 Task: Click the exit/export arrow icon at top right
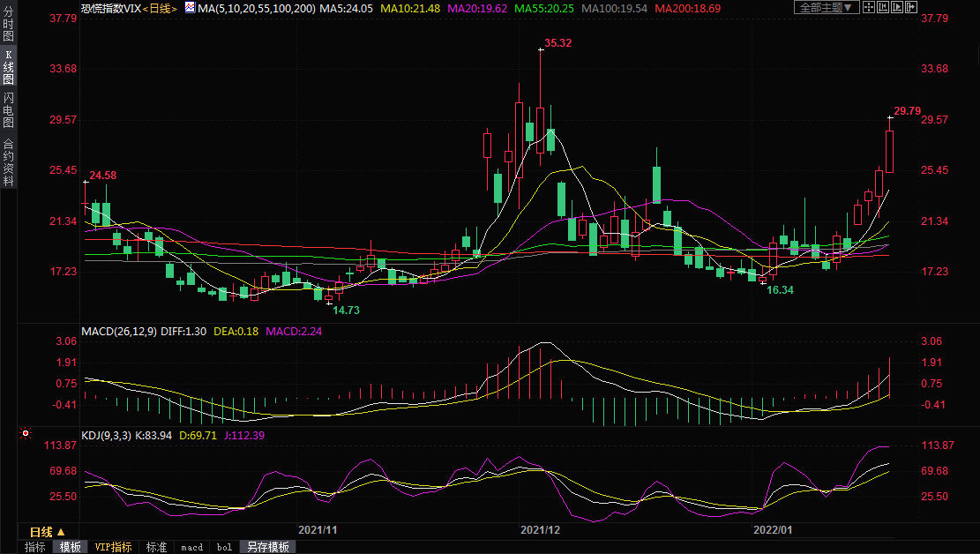coord(913,8)
